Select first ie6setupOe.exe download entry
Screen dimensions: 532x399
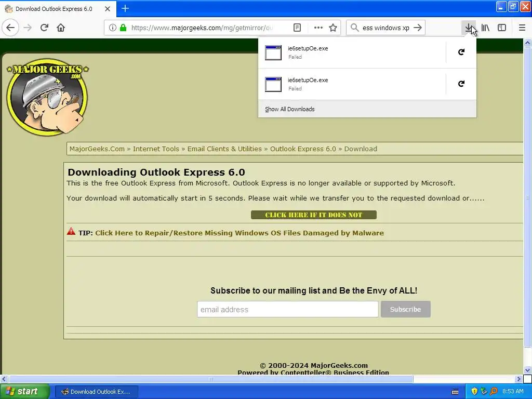352,52
